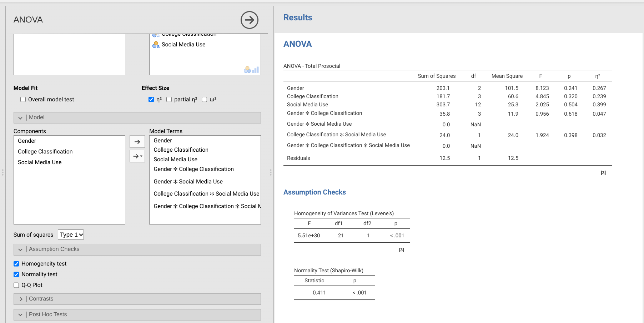This screenshot has width=644, height=323.
Task: Select Gender term in Model Terms
Action: pyautogui.click(x=163, y=141)
